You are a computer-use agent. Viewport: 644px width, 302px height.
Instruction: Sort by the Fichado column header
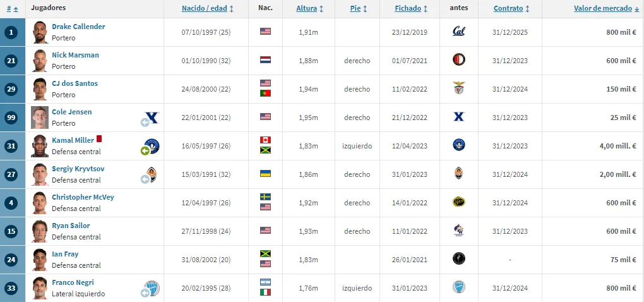coord(411,9)
